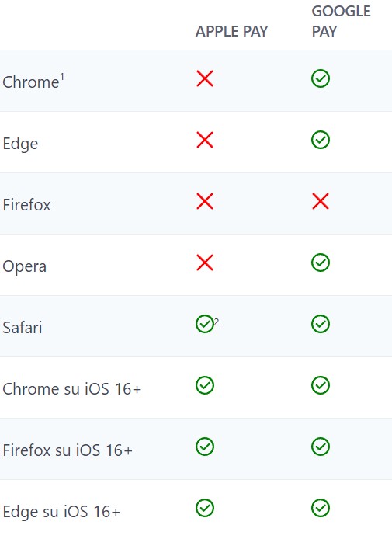Viewport: 392px width, 539px height.
Task: Click the green checkmark for Edge Google Pay
Action: click(321, 140)
